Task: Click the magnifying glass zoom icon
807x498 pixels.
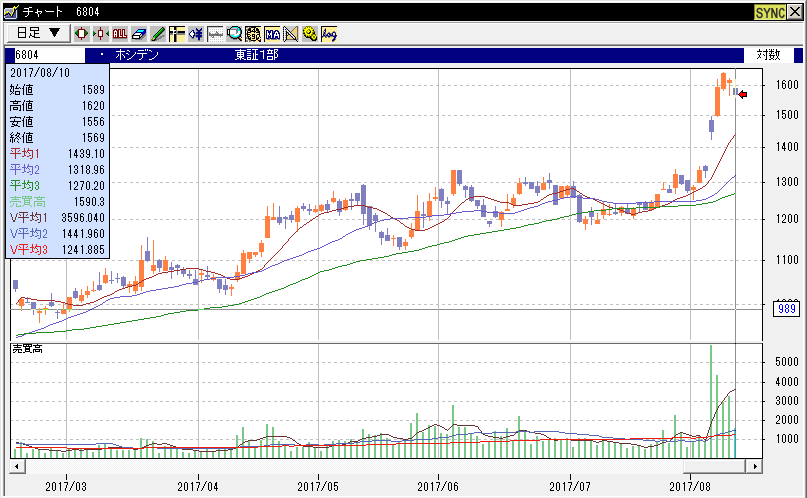Action: point(234,33)
